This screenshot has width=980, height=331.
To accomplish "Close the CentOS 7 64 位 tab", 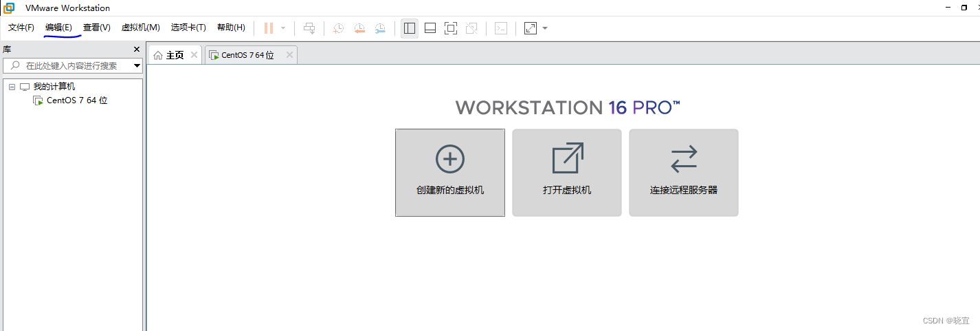I will click(289, 55).
